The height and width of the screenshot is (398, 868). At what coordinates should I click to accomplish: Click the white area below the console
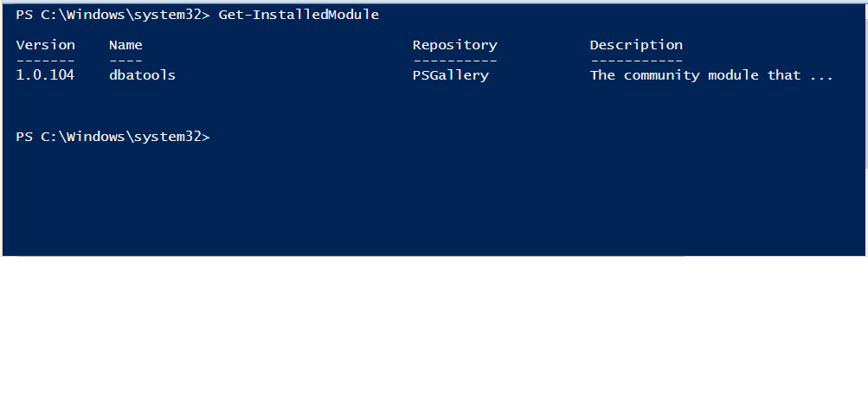pos(433,329)
